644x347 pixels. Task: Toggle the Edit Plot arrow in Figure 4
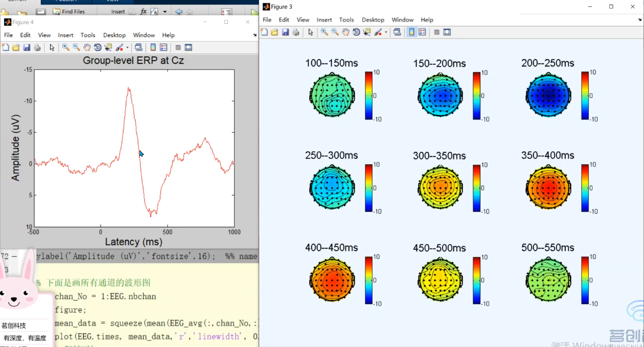point(52,48)
